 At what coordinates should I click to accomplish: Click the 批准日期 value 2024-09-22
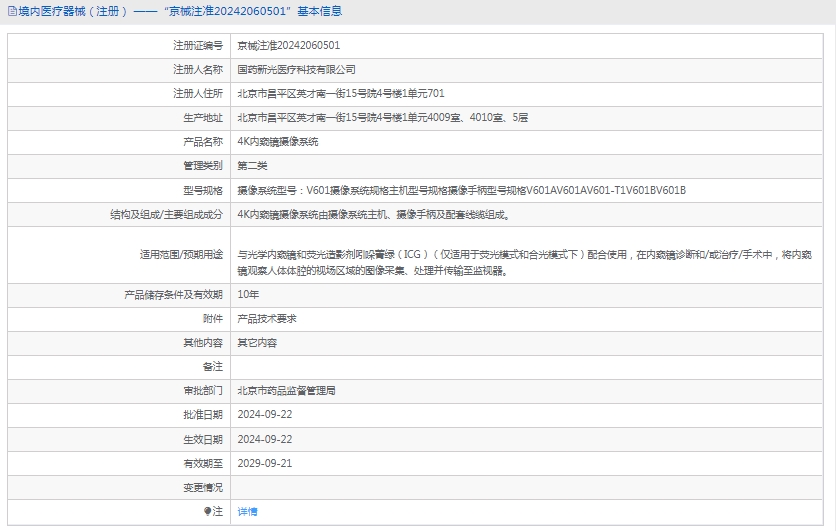[x=264, y=415]
